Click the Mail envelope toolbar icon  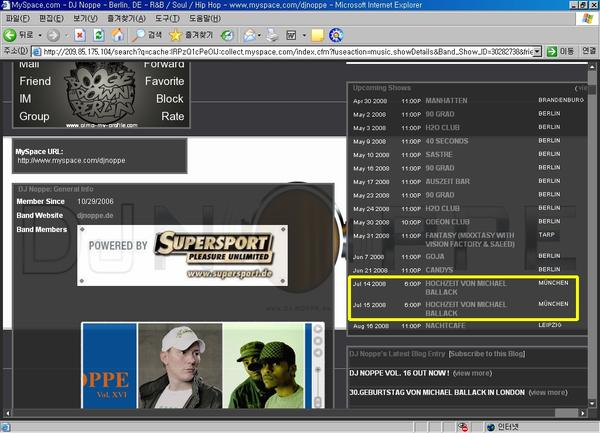[248, 34]
